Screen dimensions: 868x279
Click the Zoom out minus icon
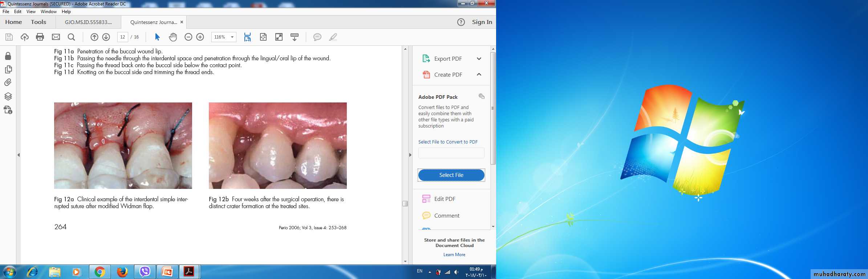[x=188, y=37]
